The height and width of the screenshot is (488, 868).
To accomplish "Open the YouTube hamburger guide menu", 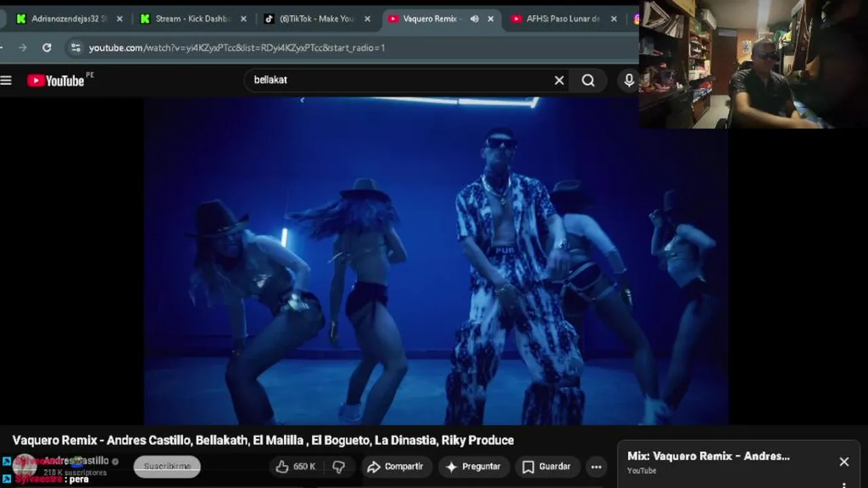I will click(x=6, y=81).
